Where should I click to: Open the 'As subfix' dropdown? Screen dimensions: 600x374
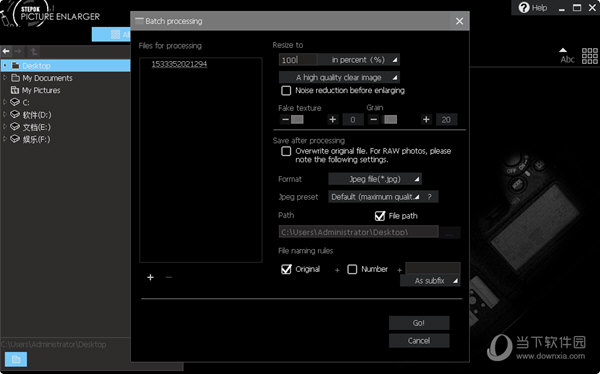coord(430,281)
